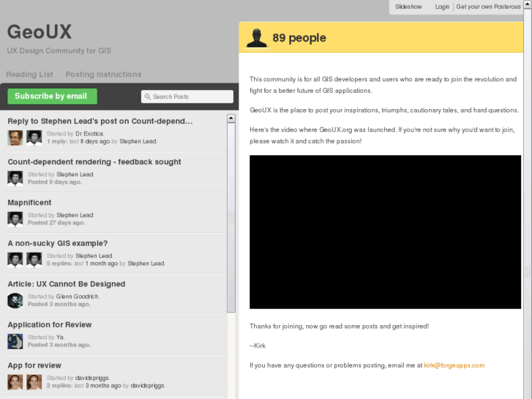Click the Dr Exotica author name

coord(89,134)
